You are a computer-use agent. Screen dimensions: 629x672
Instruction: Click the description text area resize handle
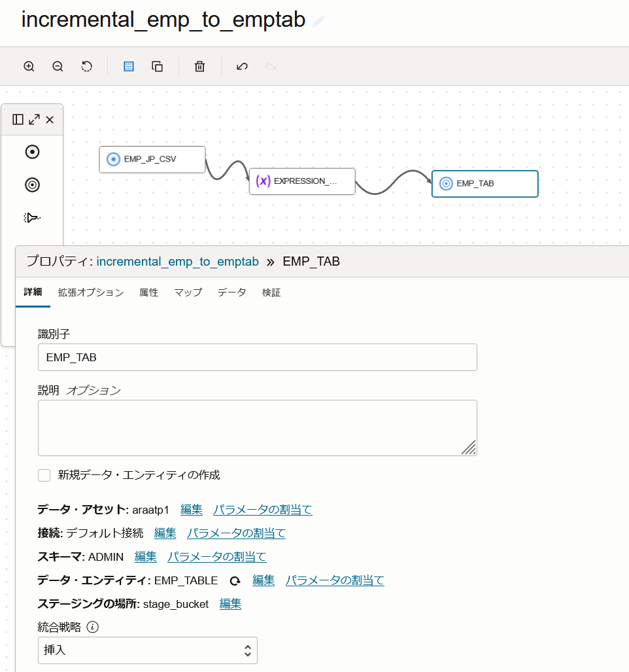[469, 448]
